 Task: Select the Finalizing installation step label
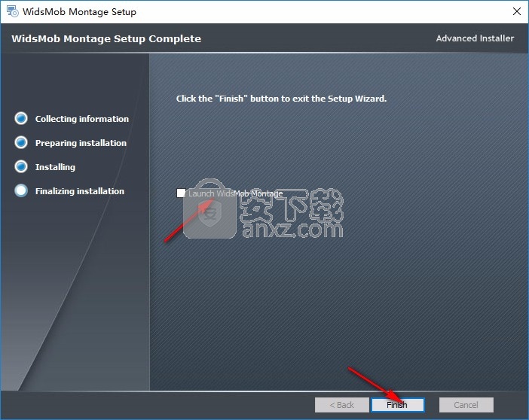(79, 191)
